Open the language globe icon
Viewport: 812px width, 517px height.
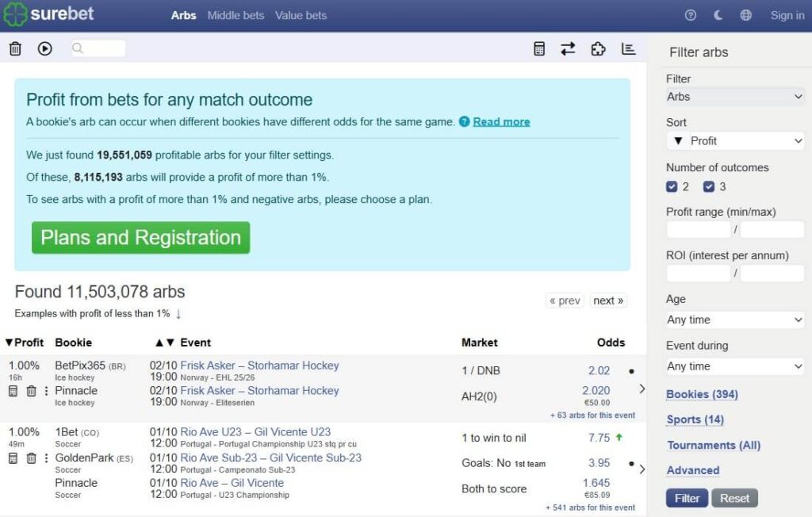click(745, 15)
